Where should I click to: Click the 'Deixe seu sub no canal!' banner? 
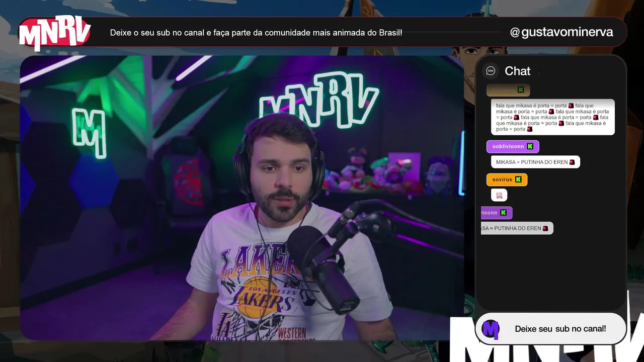(x=551, y=329)
